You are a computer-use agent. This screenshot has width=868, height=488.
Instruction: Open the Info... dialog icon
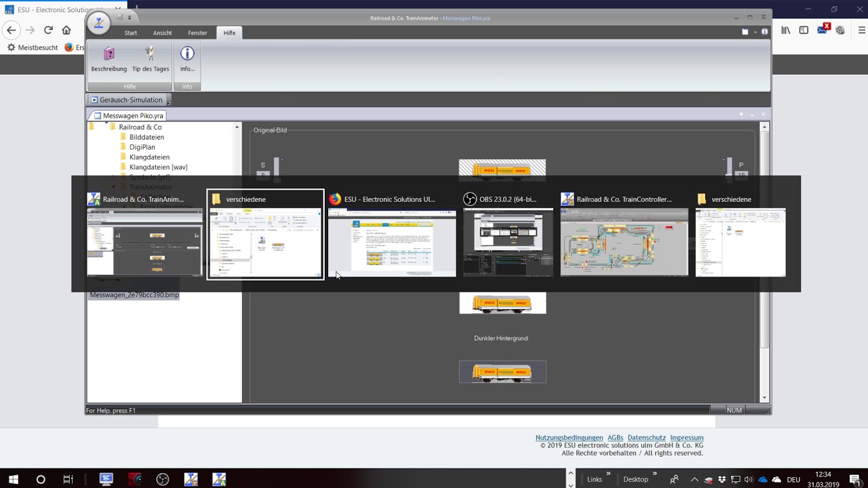187,58
